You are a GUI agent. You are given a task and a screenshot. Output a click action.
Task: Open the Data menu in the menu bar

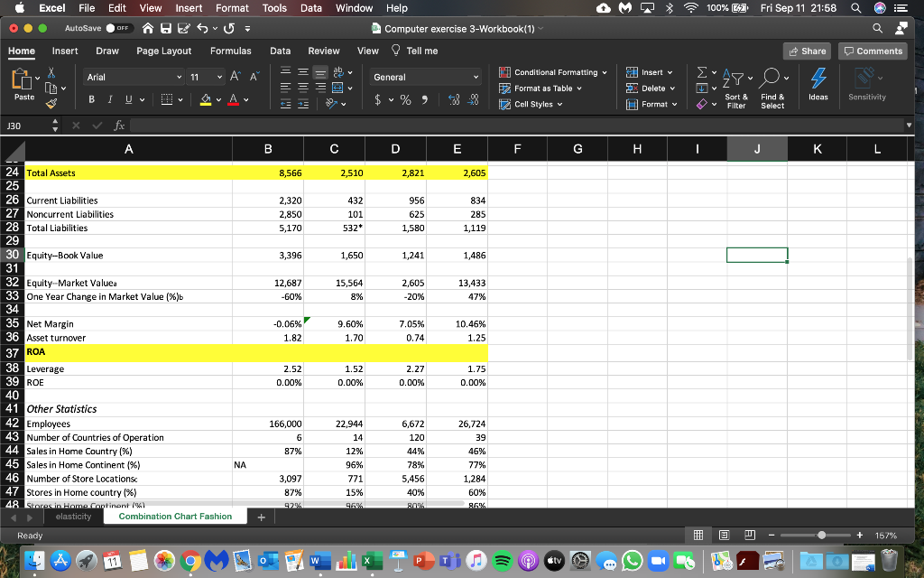[x=311, y=8]
